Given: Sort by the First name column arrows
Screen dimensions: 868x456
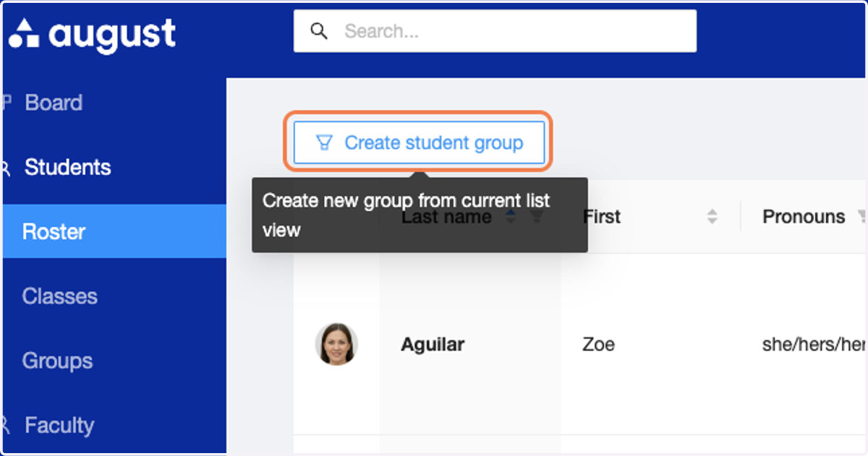Looking at the screenshot, I should tap(712, 216).
